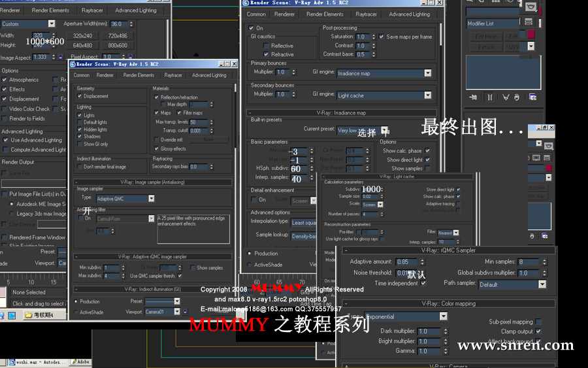588x368 pixels.
Task: Click the blue quick launch icon on the taskbar
Action: coord(12,315)
